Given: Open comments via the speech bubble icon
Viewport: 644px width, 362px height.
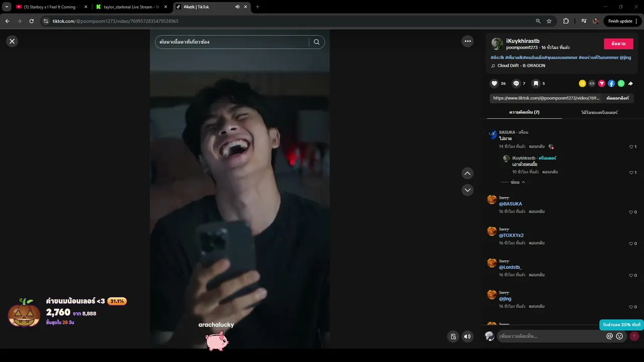Looking at the screenshot, I should (516, 83).
